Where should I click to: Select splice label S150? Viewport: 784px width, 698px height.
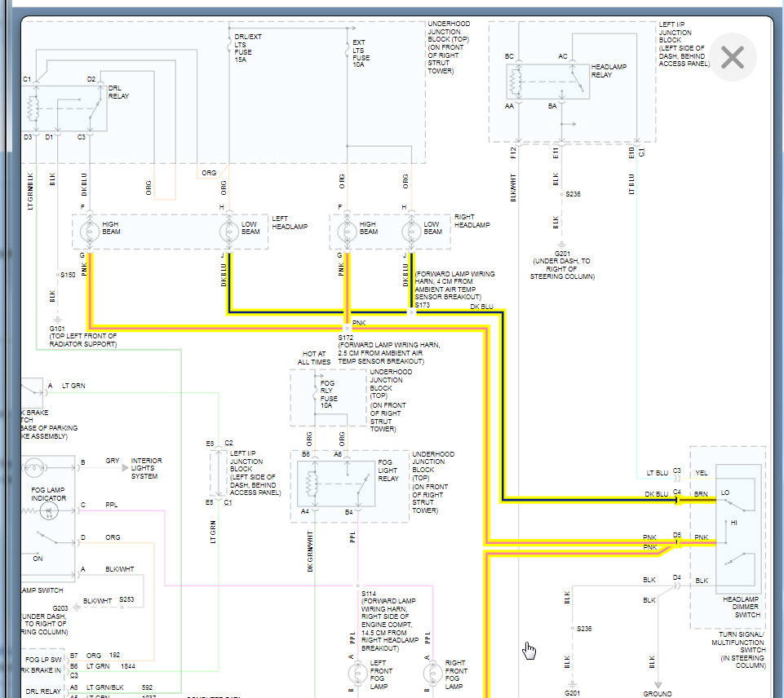coord(68,275)
